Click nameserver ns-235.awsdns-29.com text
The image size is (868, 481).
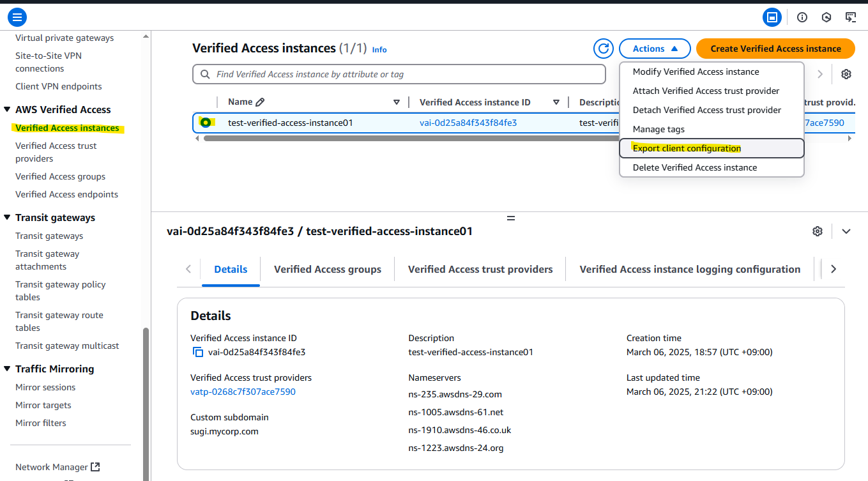(x=455, y=394)
